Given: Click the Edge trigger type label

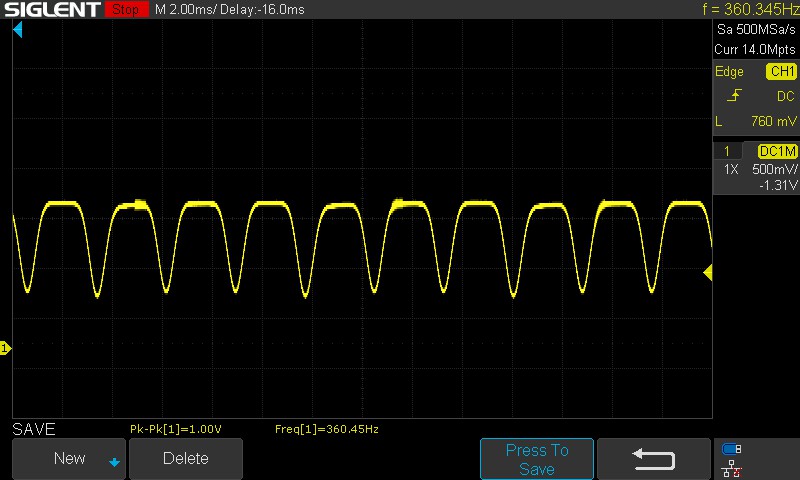Looking at the screenshot, I should [x=729, y=71].
